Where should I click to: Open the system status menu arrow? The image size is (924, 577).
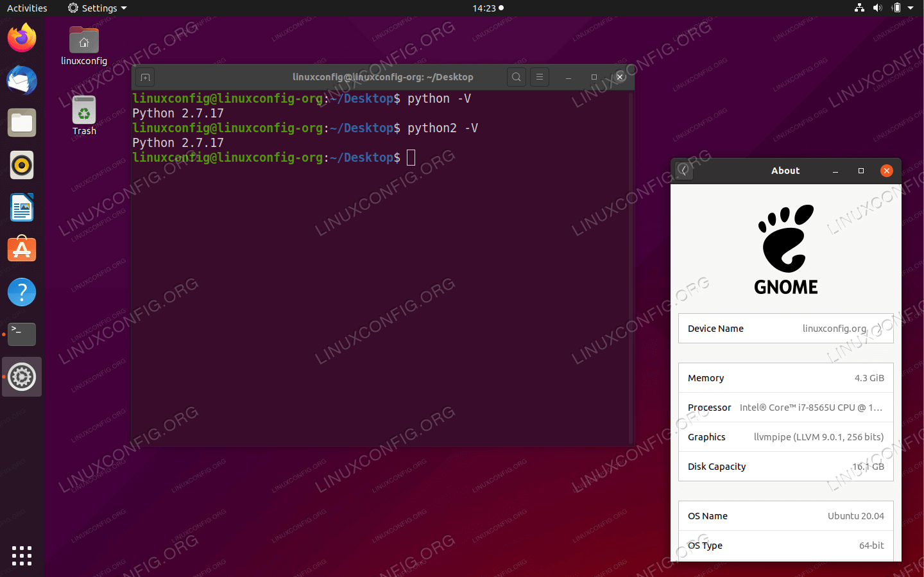click(x=911, y=8)
